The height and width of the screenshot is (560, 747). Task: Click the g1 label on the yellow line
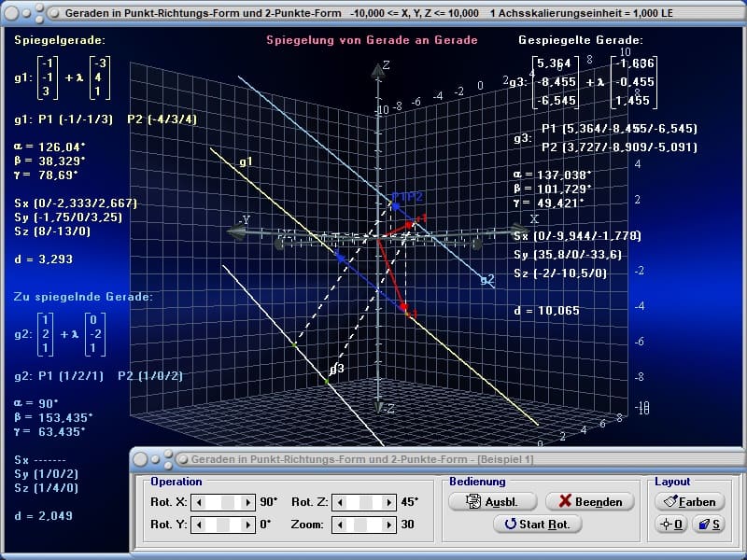tap(246, 161)
